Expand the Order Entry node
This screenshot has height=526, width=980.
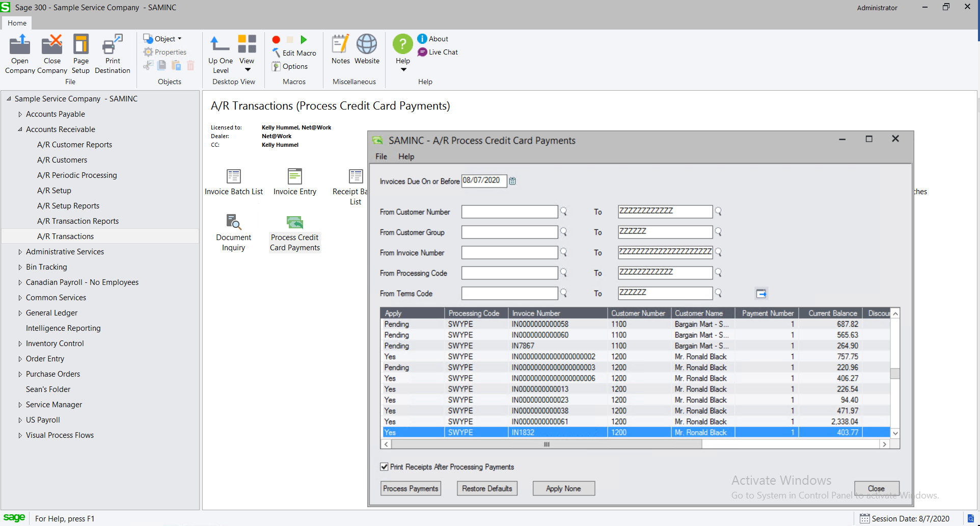[x=20, y=359]
